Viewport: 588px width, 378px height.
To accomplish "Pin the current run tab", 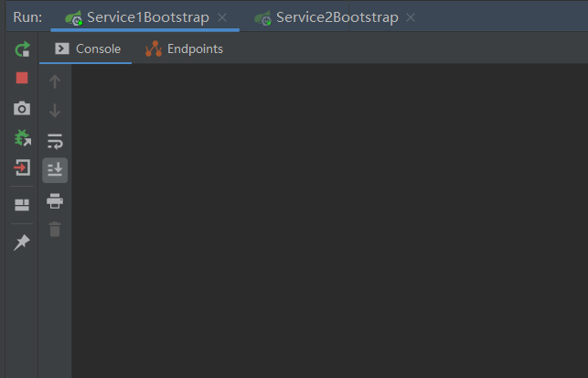I will (22, 242).
